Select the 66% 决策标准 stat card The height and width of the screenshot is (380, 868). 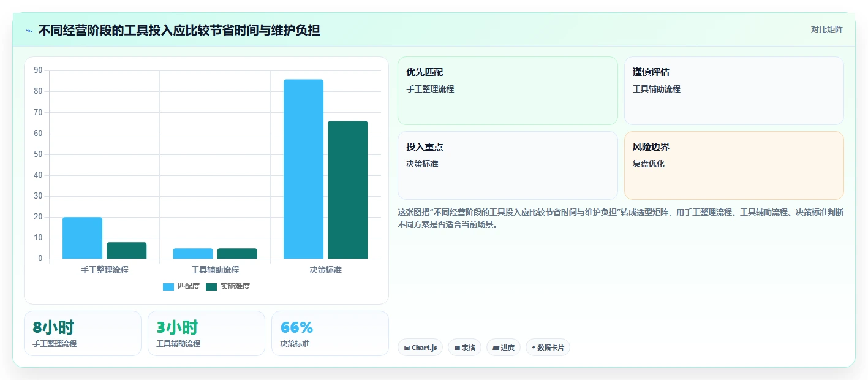pos(330,333)
